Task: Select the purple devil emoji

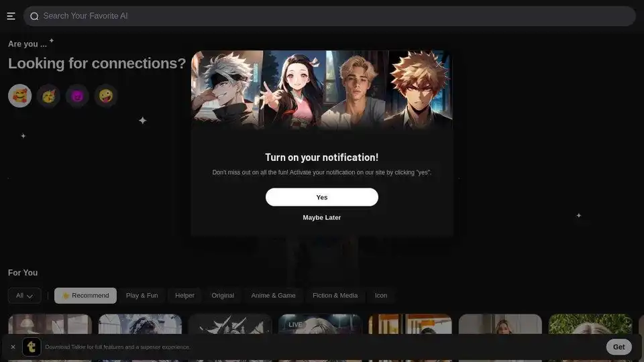Action: (x=77, y=96)
